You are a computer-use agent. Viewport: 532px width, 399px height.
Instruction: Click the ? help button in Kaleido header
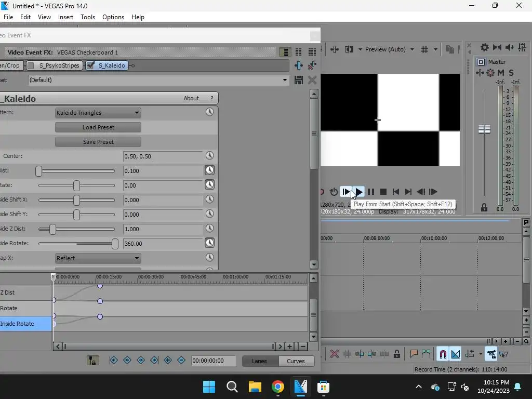tap(212, 98)
